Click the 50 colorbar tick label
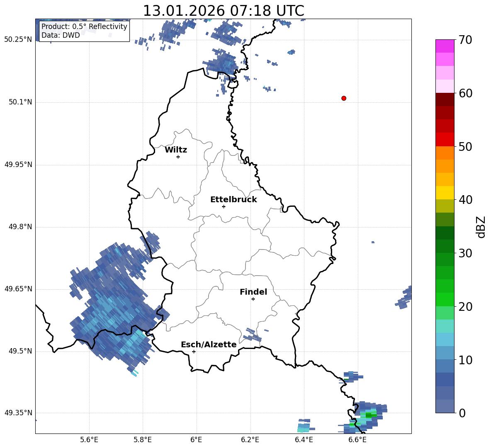 [x=465, y=146]
